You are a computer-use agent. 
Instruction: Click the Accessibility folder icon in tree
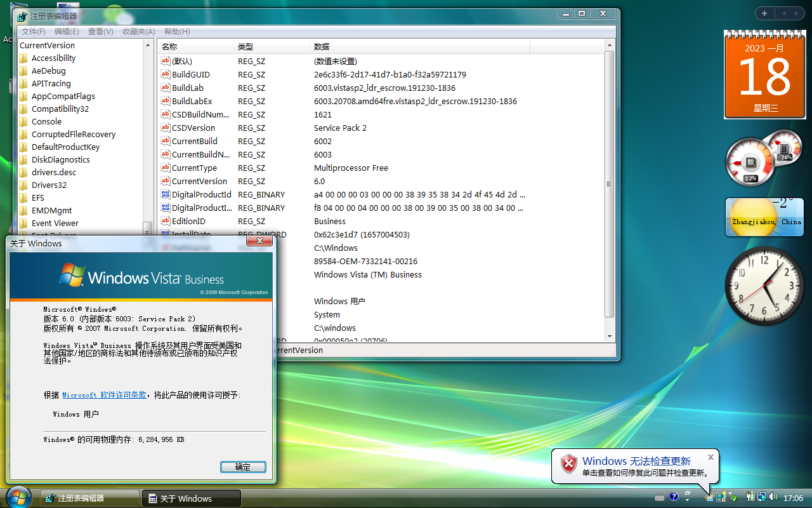pyautogui.click(x=24, y=58)
